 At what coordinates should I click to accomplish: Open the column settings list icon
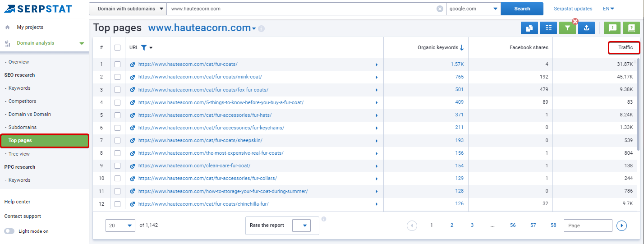click(x=548, y=28)
